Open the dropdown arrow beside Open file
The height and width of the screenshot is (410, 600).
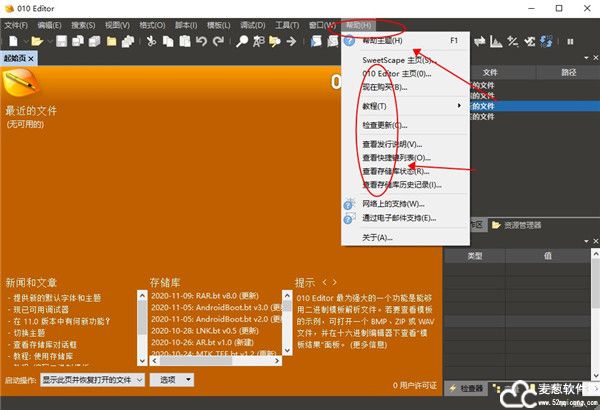[49, 41]
